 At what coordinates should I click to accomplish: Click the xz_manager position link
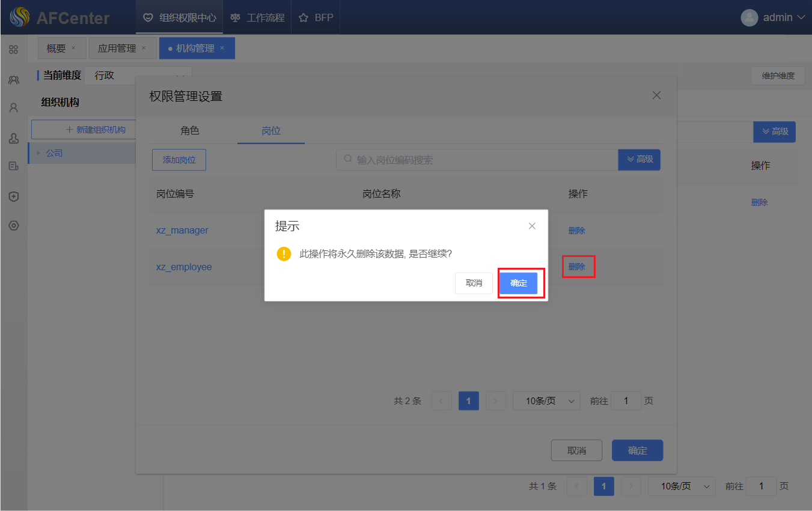(182, 231)
